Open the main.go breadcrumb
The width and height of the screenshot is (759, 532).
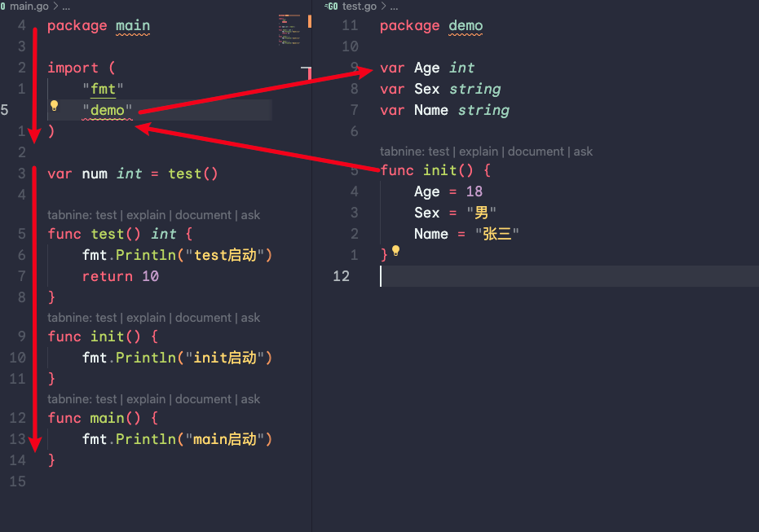tap(29, 7)
